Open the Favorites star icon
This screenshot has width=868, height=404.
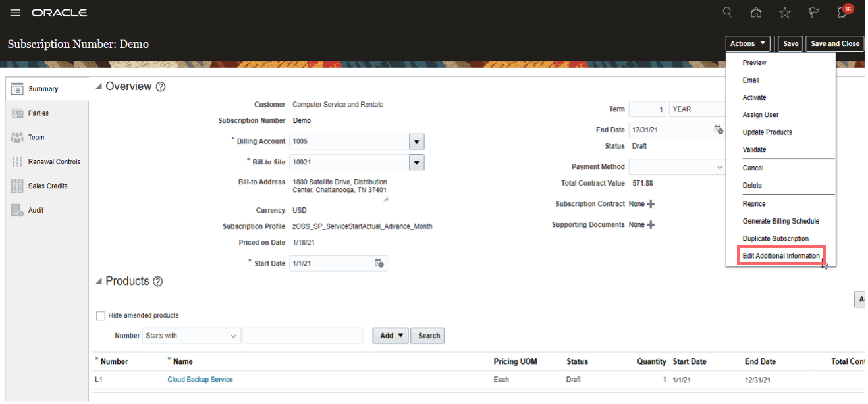pos(785,12)
